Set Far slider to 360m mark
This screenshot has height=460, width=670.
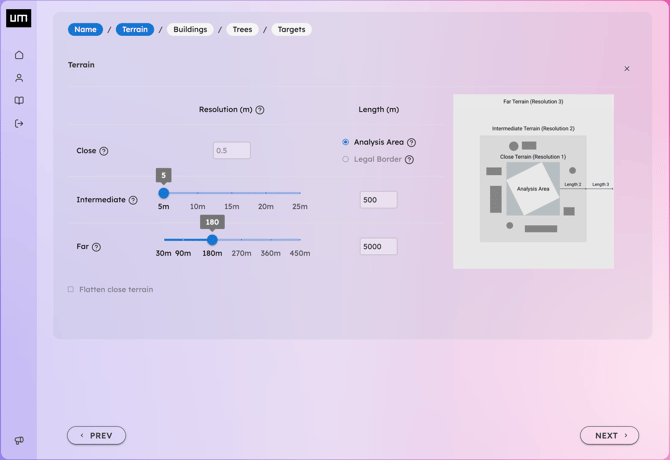tap(271, 240)
